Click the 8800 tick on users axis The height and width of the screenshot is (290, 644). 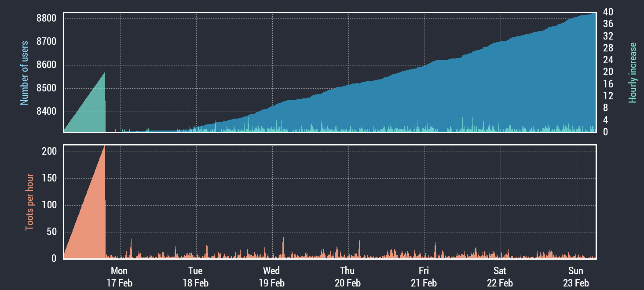(x=46, y=18)
